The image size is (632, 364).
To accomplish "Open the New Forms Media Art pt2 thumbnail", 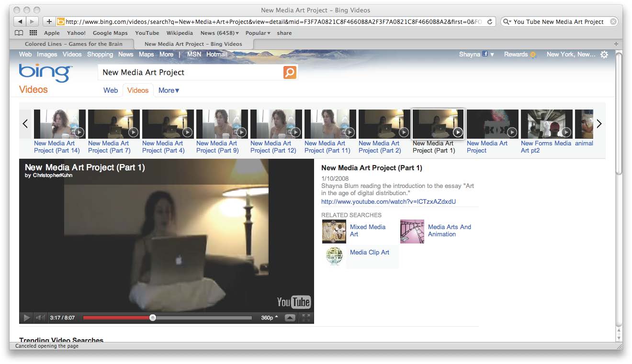I will 546,124.
